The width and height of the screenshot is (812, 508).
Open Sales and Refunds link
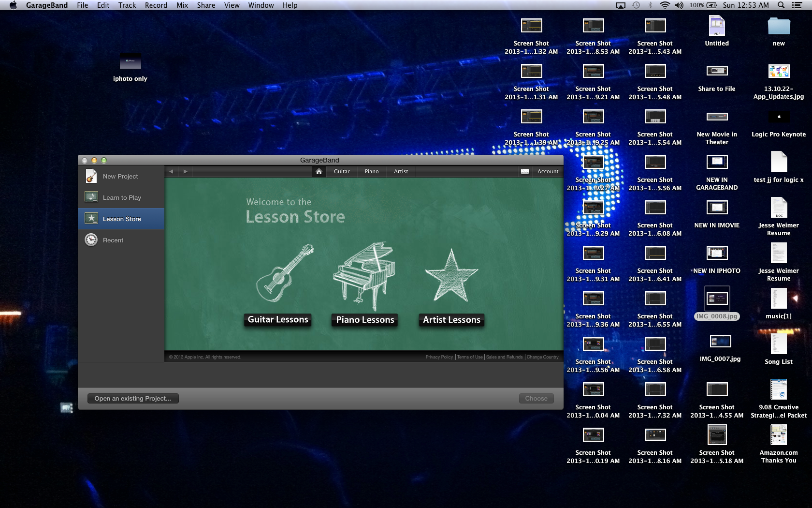(x=504, y=357)
